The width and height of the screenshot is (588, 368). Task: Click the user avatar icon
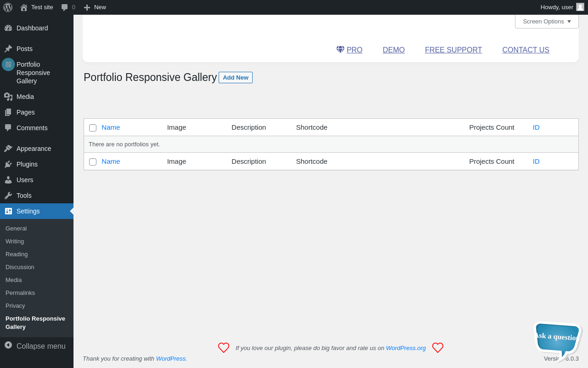tap(580, 7)
